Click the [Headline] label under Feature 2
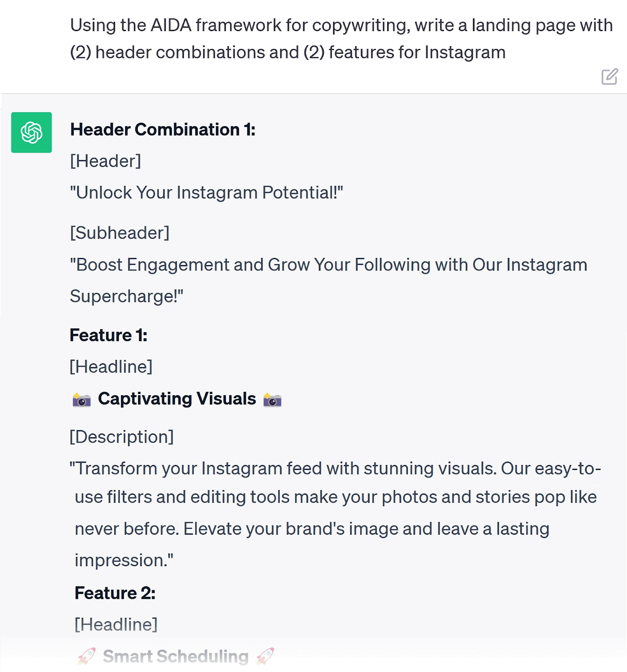The image size is (627, 672). [x=116, y=625]
